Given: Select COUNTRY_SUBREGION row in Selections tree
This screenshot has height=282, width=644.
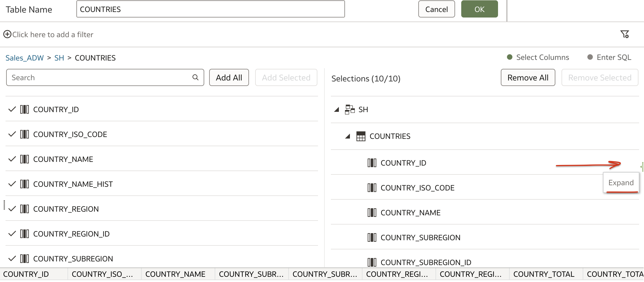Looking at the screenshot, I should [x=485, y=237].
